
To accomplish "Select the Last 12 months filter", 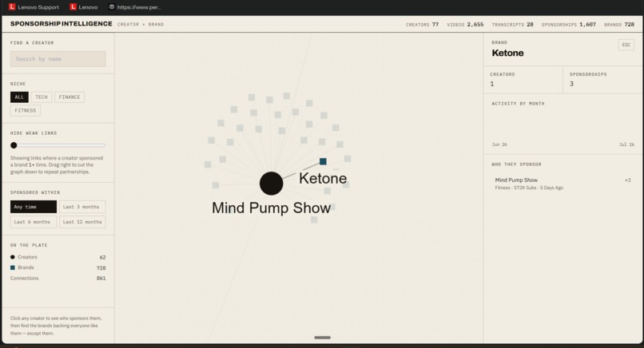I will (82, 222).
